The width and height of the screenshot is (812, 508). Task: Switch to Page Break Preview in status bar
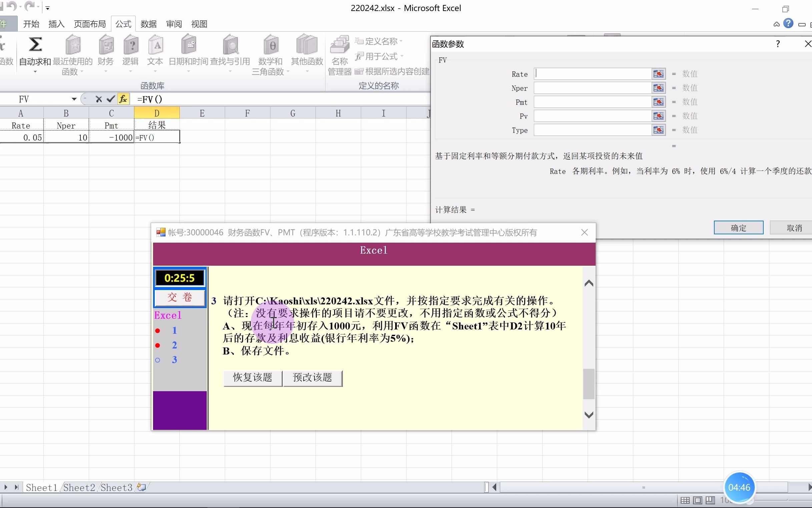[x=710, y=500]
